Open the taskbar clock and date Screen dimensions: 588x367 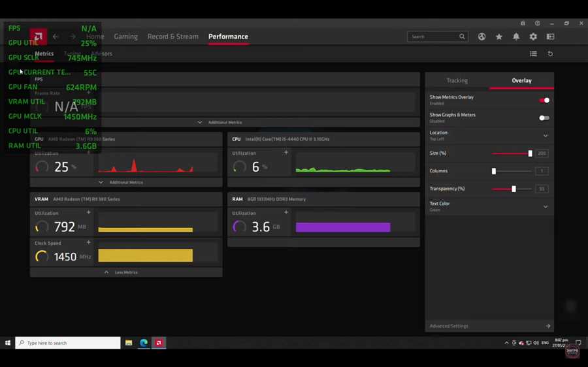tap(561, 343)
